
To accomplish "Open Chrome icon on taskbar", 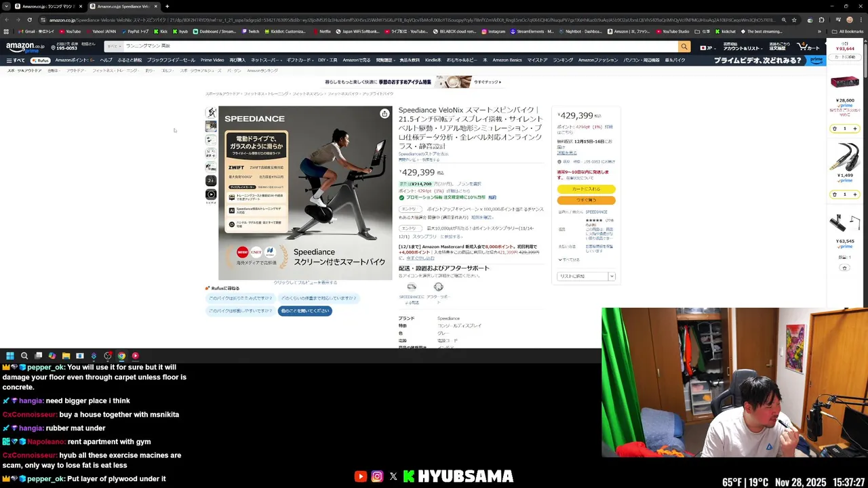I will pos(121,356).
